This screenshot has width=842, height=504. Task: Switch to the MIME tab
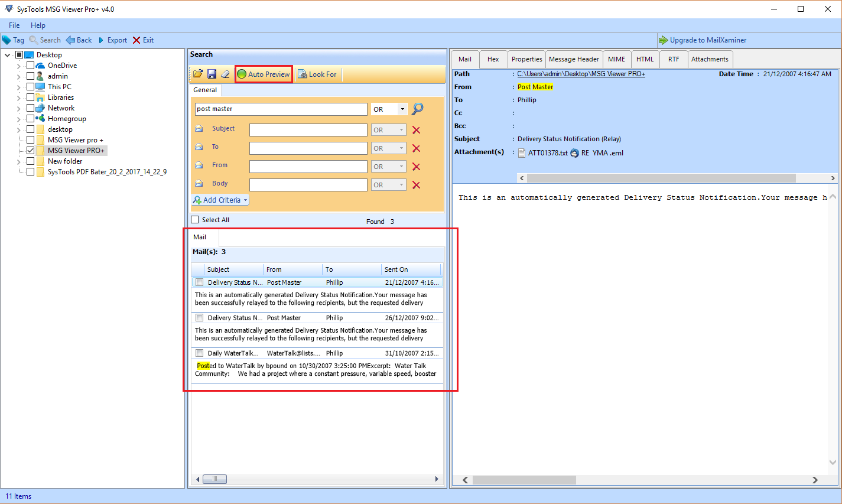(616, 59)
